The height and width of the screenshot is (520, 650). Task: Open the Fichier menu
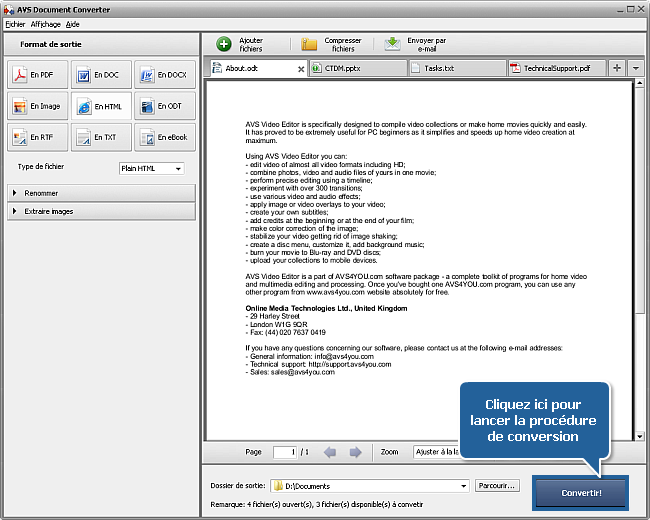[x=15, y=24]
